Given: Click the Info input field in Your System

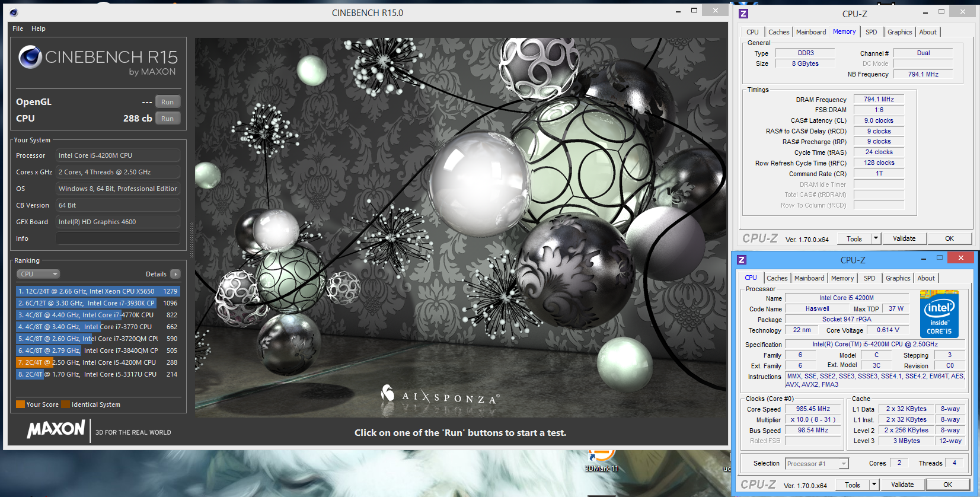Looking at the screenshot, I should pyautogui.click(x=118, y=238).
